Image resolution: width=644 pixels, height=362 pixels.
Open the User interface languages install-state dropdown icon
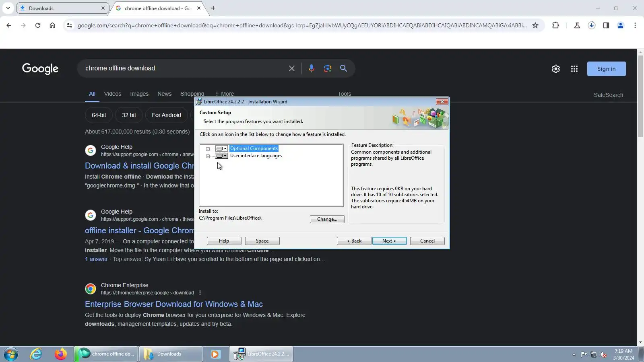coord(221,156)
